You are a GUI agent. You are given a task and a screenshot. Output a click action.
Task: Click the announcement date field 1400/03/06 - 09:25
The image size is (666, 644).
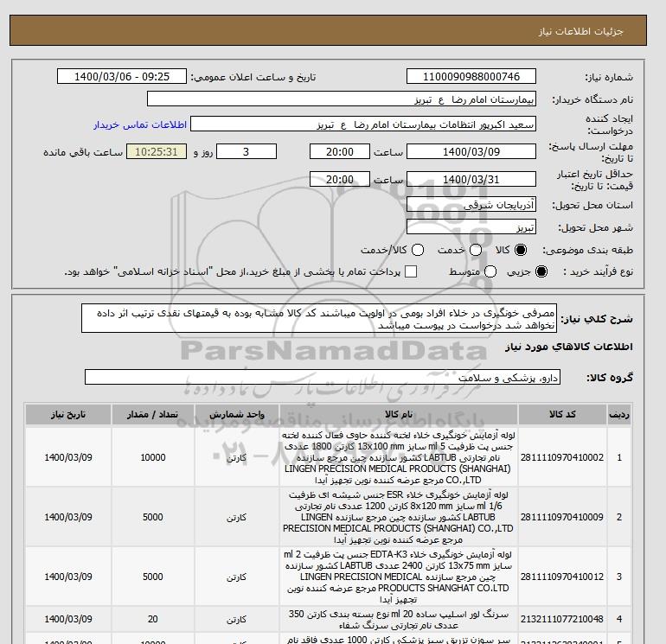122,76
